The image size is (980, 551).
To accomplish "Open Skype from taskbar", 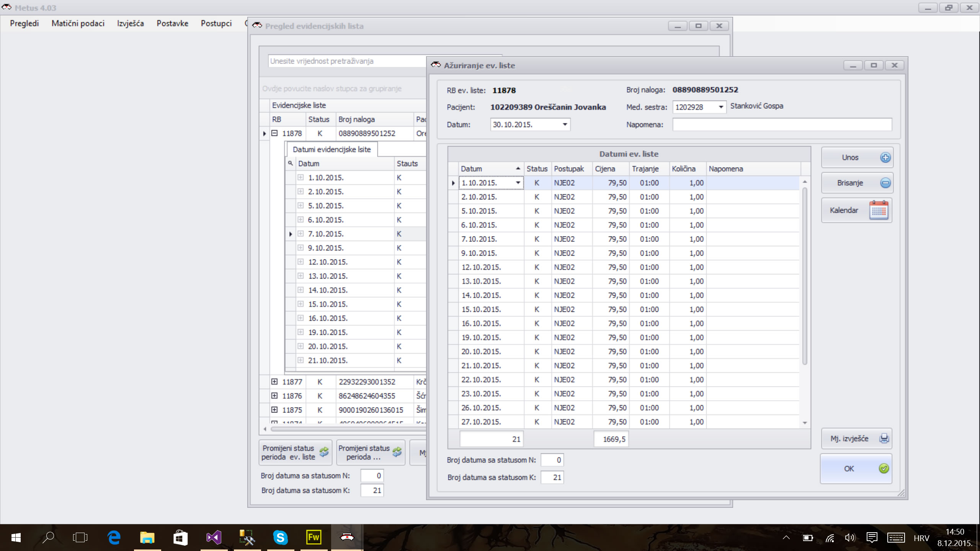I will coord(280,538).
